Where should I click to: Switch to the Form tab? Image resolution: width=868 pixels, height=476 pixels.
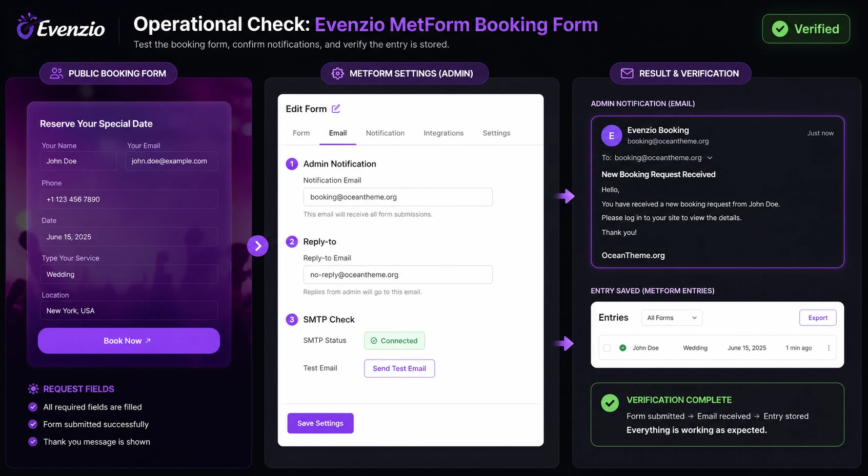tap(301, 133)
